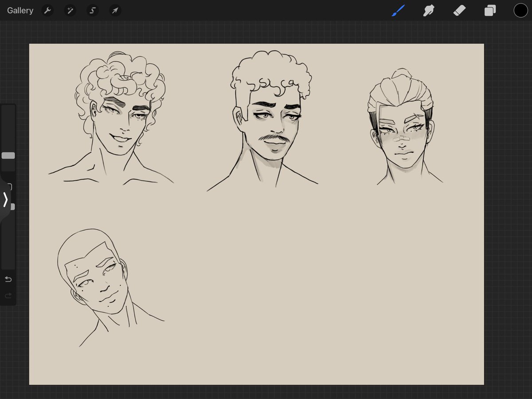Click the brush size slider handle
532x399 pixels.
point(8,156)
